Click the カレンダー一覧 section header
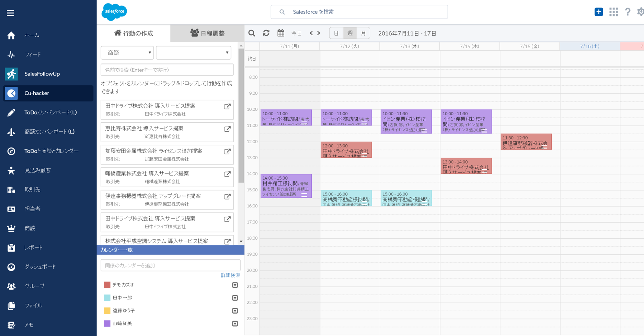The height and width of the screenshot is (336, 644). pyautogui.click(x=171, y=250)
